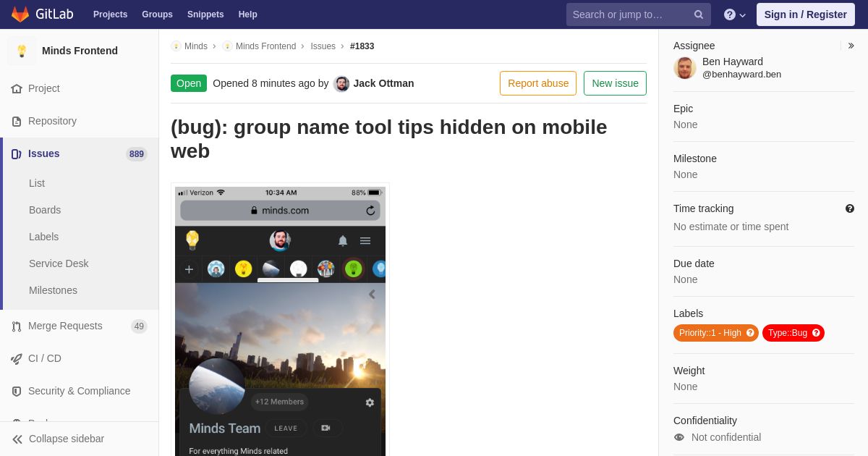868x456 pixels.
Task: Open the attached mobile screenshot image
Action: click(x=280, y=321)
